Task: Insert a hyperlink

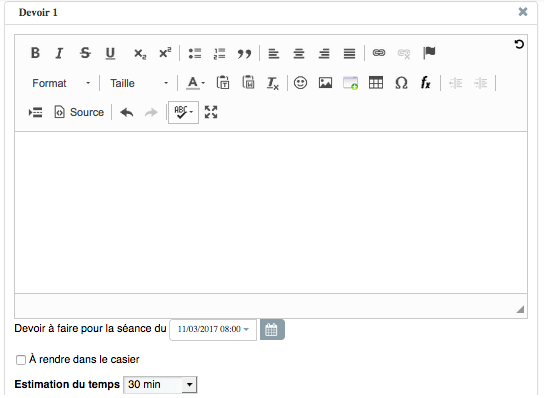Action: click(x=379, y=53)
